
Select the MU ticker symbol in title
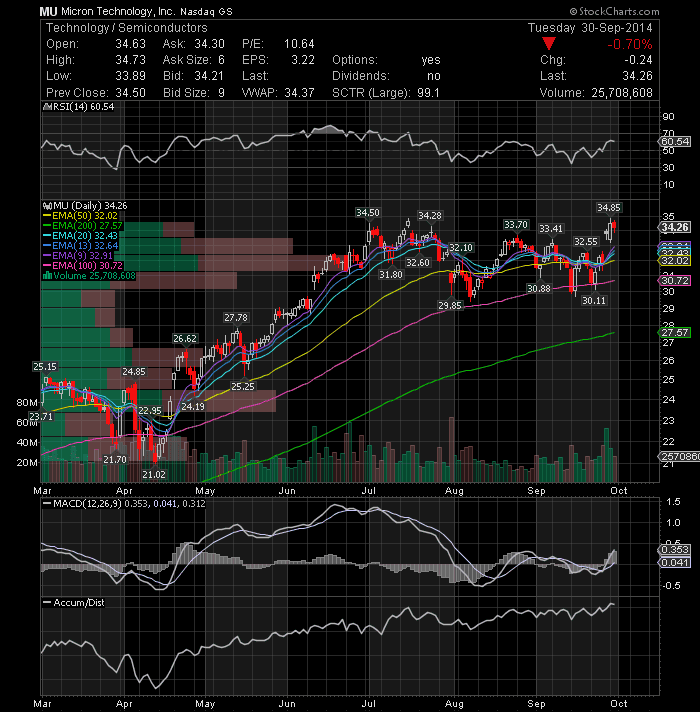point(48,11)
